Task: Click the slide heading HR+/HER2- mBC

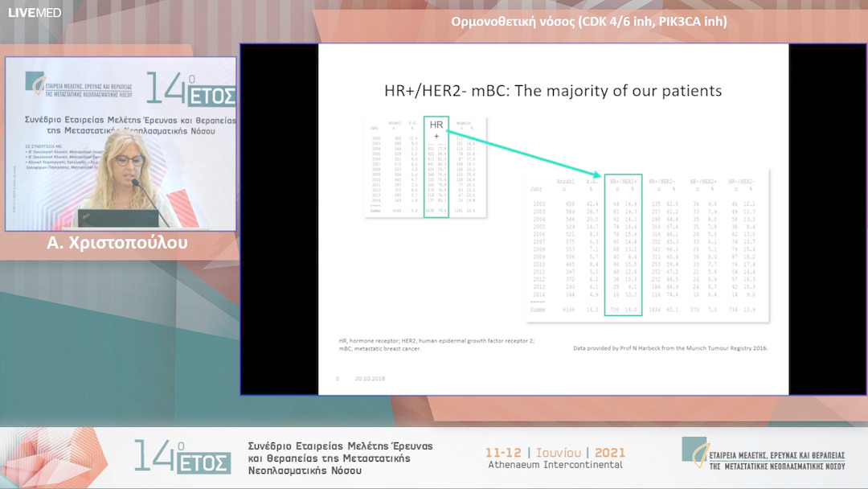Action: coord(543,91)
